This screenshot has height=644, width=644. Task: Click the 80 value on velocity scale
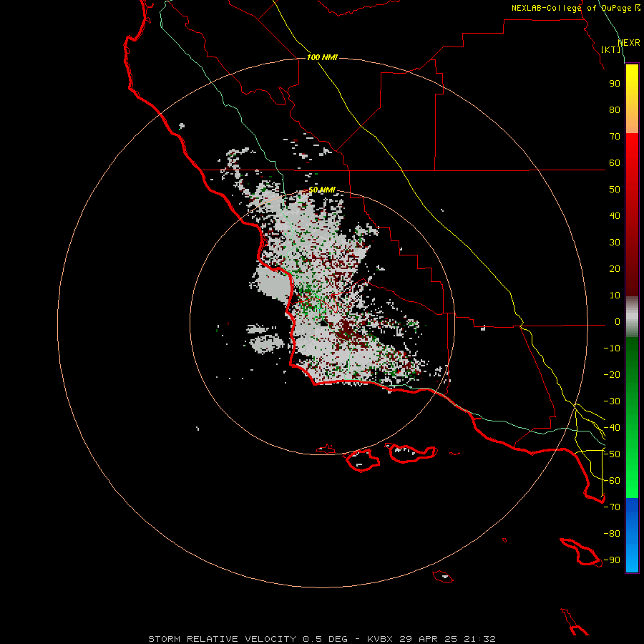tap(615, 110)
